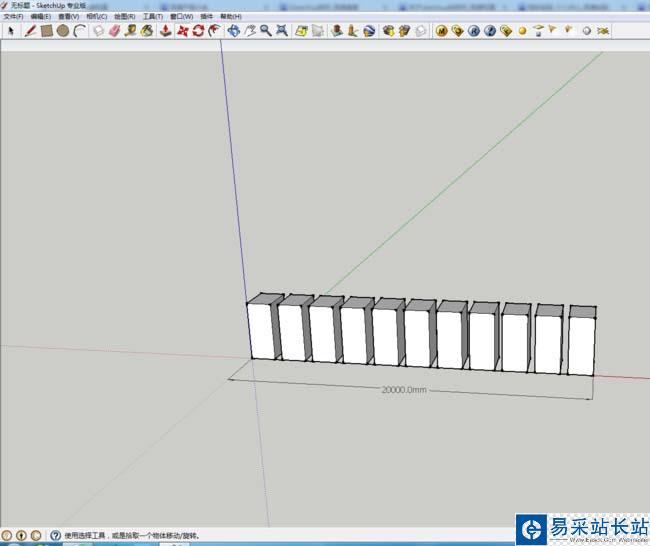
Task: Open the 文件(F) File menu
Action: pyautogui.click(x=13, y=17)
